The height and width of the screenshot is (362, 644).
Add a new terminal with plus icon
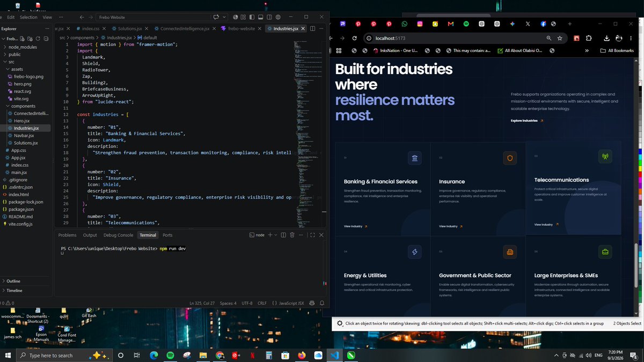(270, 235)
